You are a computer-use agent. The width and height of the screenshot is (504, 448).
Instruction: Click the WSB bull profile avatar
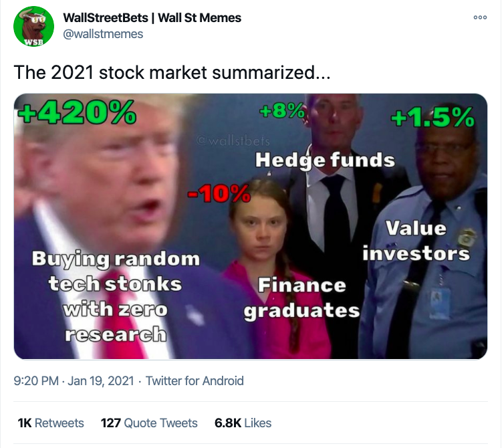(33, 27)
